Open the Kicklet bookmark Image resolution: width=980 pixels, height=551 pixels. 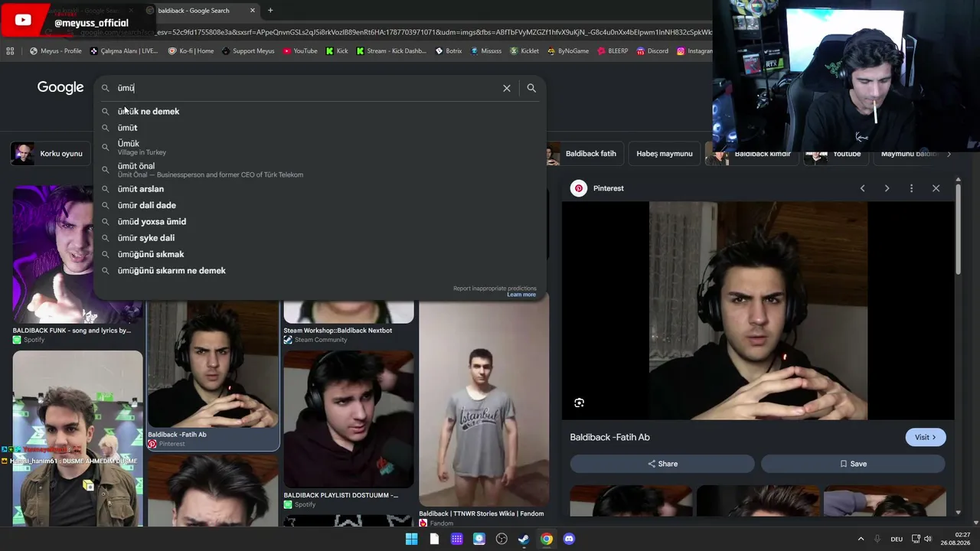click(524, 51)
